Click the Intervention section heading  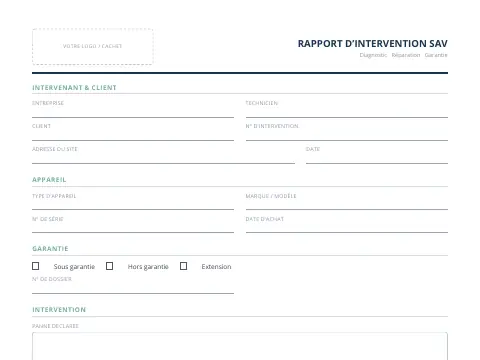59,310
